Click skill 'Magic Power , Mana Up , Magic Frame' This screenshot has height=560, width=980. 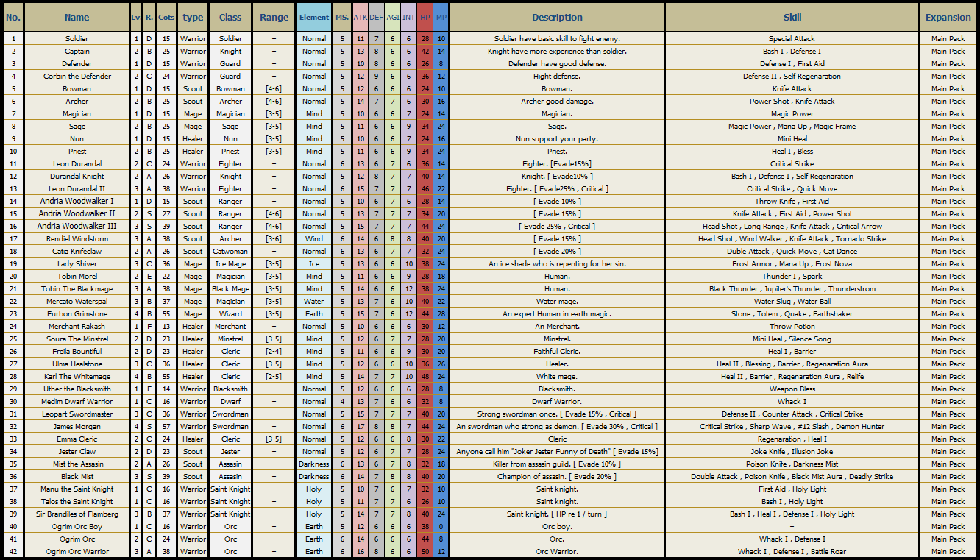(792, 127)
